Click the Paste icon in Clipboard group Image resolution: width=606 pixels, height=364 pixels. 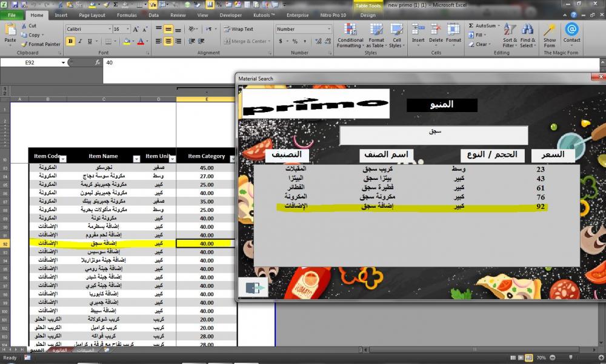click(x=10, y=30)
